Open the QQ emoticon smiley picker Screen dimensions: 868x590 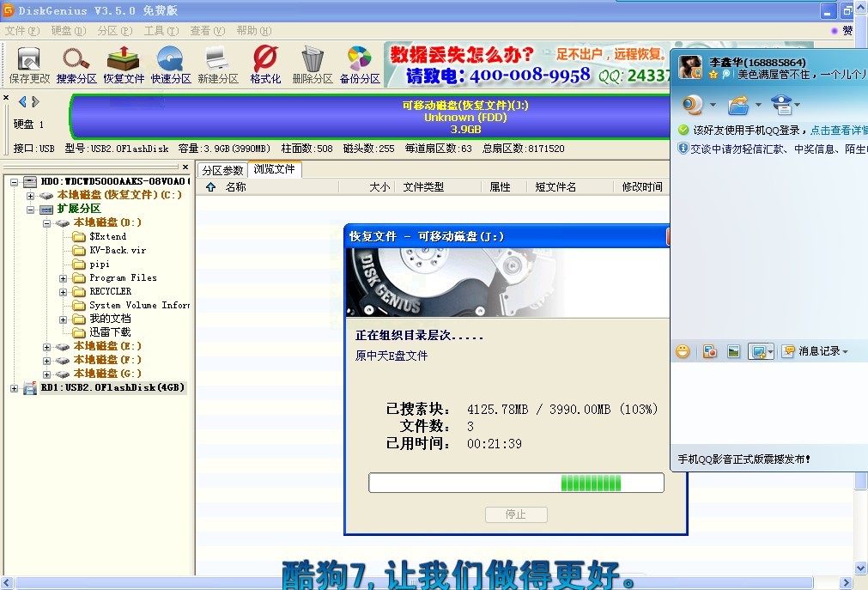point(683,351)
